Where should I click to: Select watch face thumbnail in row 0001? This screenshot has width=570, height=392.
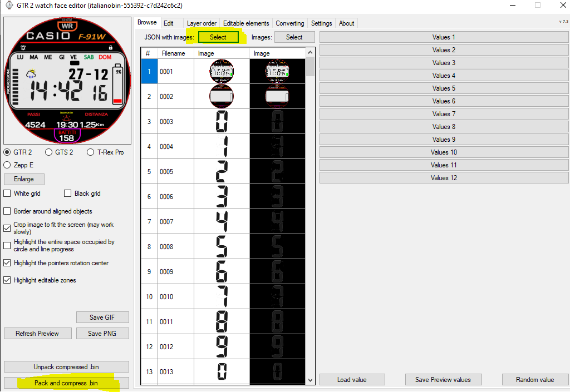coord(222,72)
